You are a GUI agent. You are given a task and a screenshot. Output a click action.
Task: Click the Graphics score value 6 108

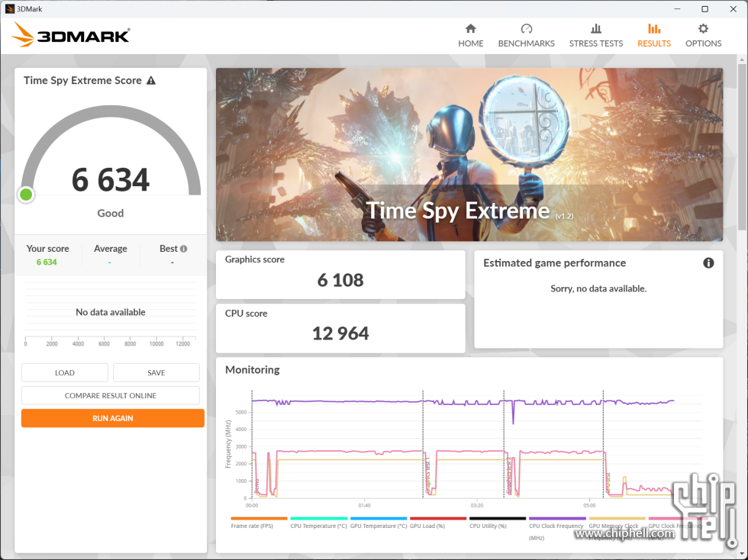pos(340,280)
